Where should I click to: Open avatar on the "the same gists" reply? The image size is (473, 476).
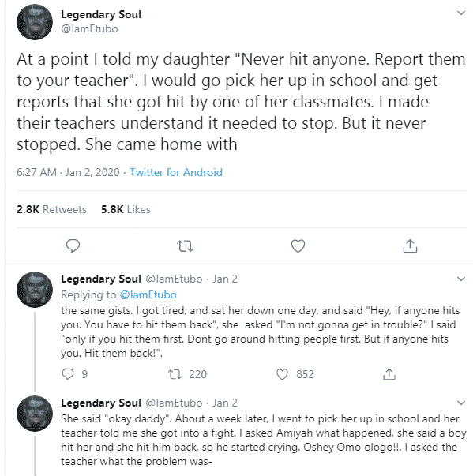35,290
